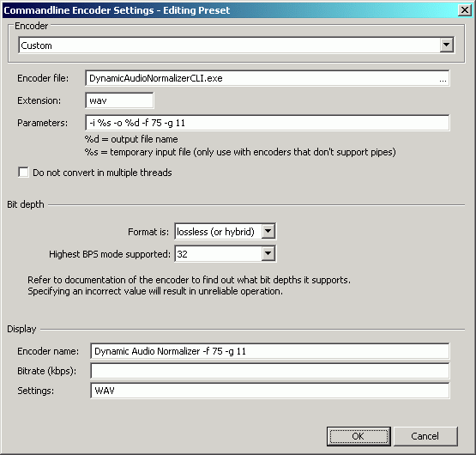Close the Commandline Encoder Settings dialog
The height and width of the screenshot is (455, 476).
coord(465,10)
